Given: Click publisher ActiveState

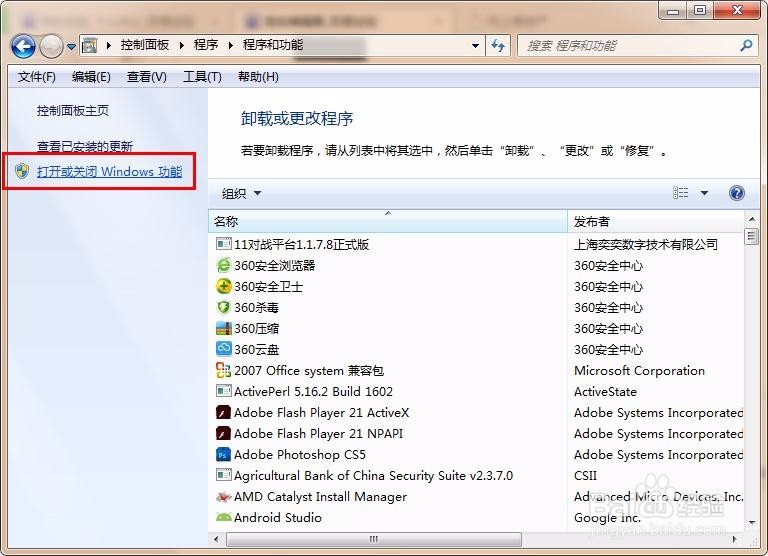Looking at the screenshot, I should point(605,392).
